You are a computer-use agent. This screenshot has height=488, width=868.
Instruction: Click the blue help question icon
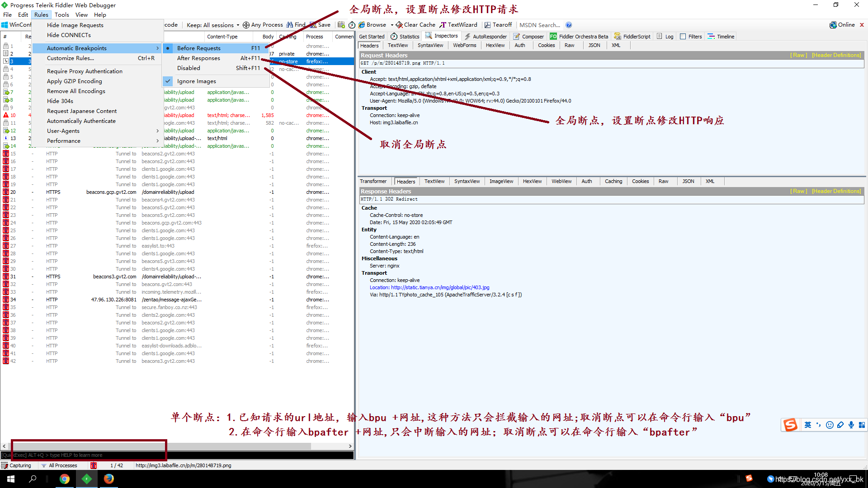[569, 25]
